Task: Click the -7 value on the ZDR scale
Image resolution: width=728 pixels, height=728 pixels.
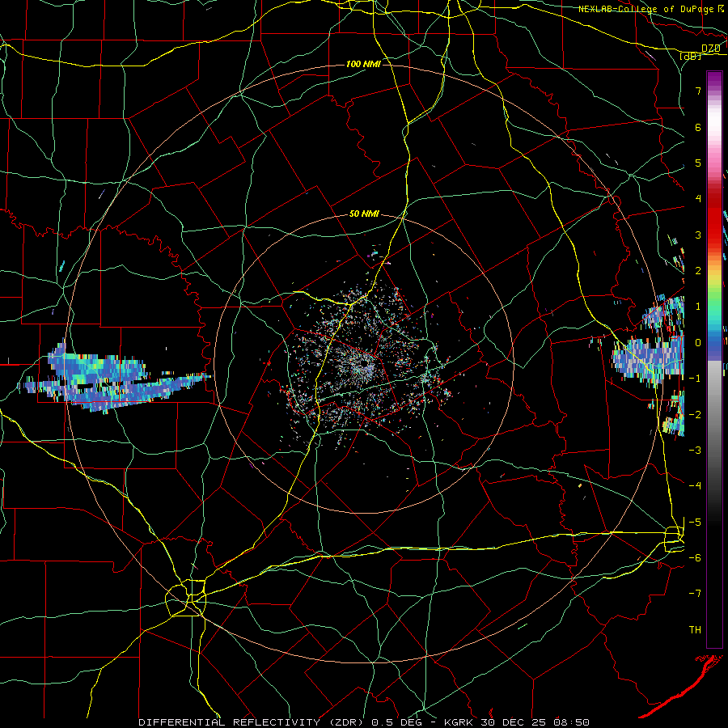Action: [696, 594]
